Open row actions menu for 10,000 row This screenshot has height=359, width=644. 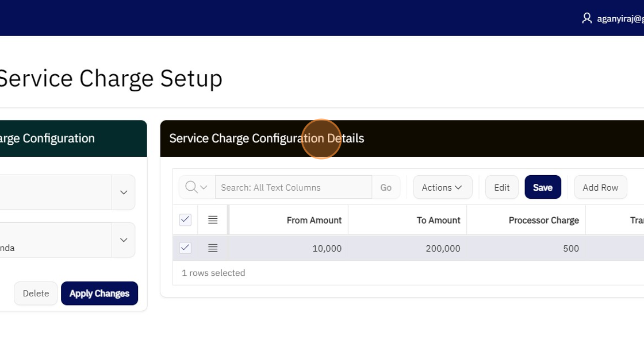(213, 248)
